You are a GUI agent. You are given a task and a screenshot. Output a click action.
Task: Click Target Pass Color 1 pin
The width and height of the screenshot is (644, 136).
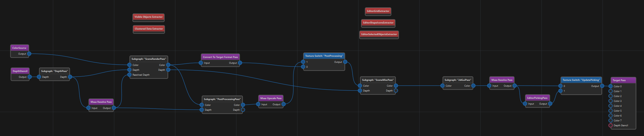click(x=611, y=91)
